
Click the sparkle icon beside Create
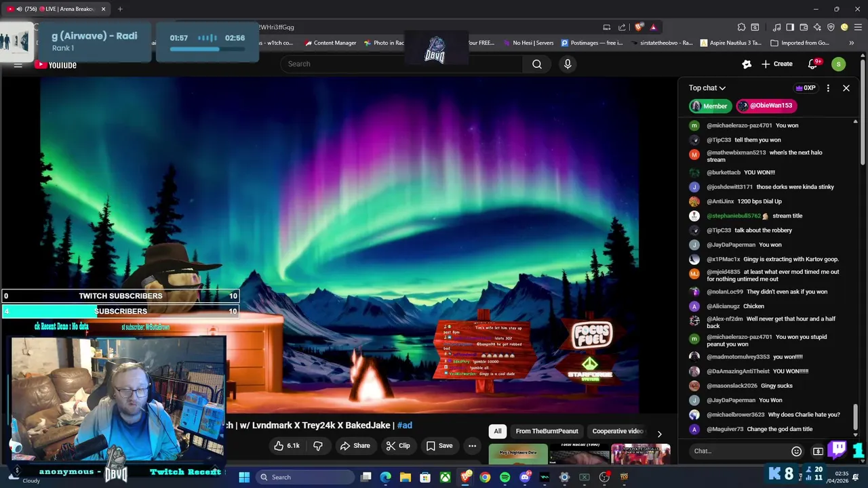click(x=747, y=64)
